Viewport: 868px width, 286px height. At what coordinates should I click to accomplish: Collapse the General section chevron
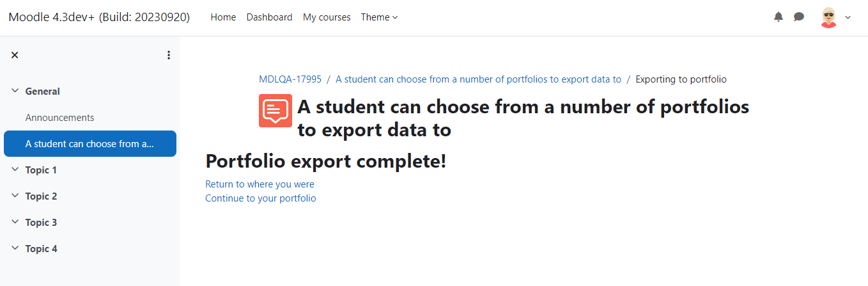coord(15,91)
